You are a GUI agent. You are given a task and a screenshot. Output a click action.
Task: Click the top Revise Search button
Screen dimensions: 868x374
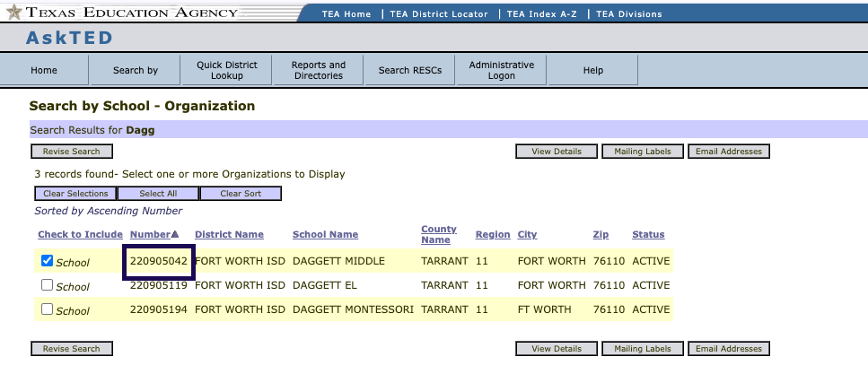click(72, 152)
